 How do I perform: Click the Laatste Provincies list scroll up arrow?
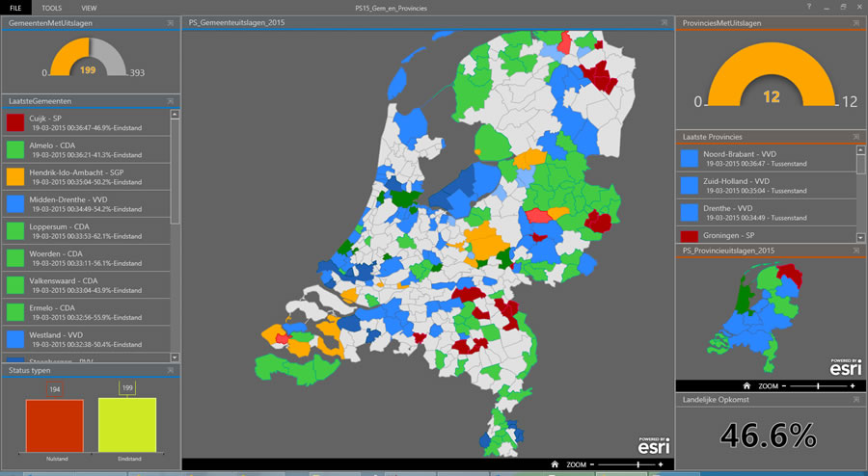pyautogui.click(x=860, y=149)
